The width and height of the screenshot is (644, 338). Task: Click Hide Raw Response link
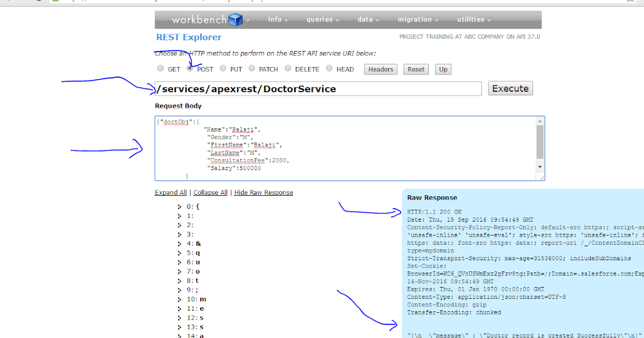(264, 192)
